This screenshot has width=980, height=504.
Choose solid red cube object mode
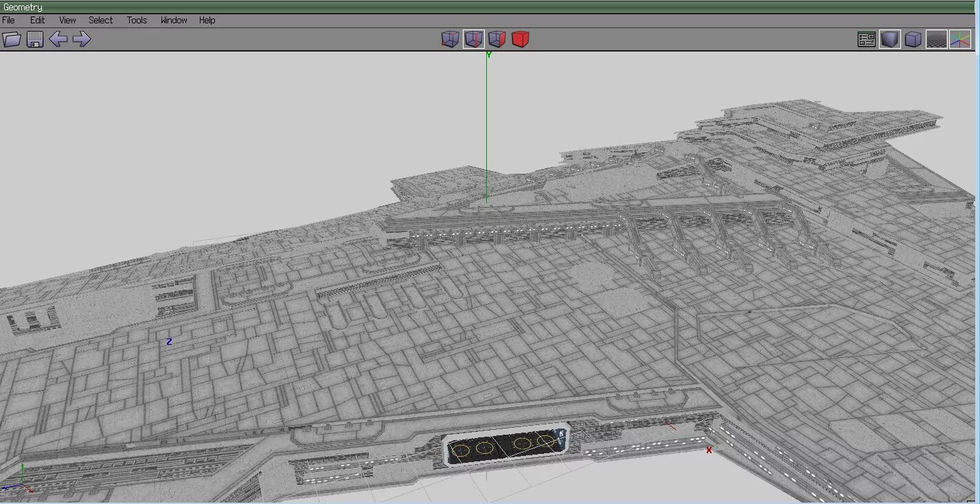tap(521, 39)
